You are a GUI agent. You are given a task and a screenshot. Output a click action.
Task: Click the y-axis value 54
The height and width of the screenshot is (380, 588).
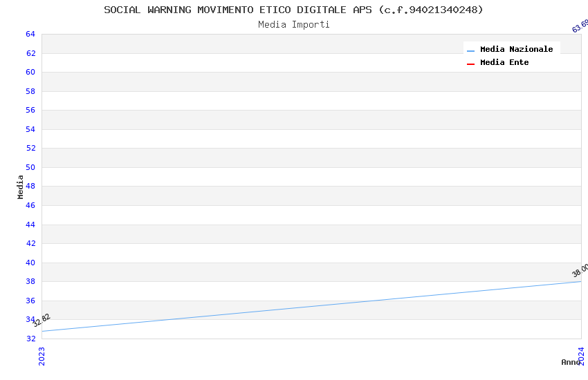[30, 129]
